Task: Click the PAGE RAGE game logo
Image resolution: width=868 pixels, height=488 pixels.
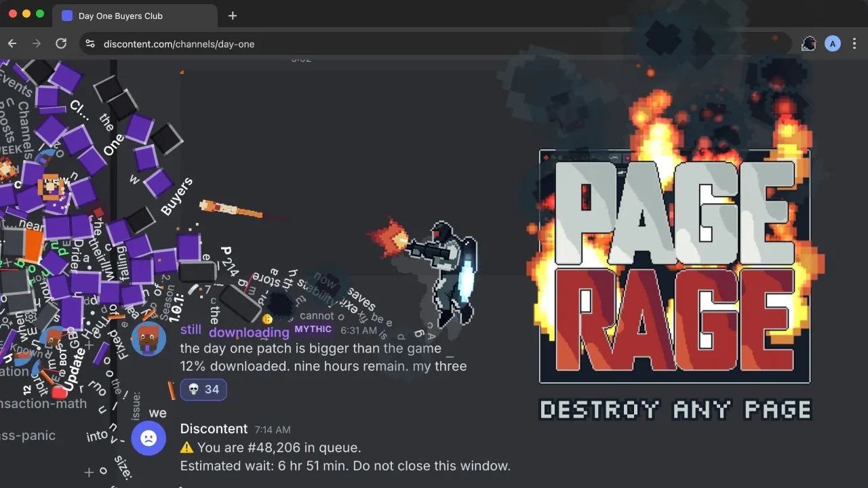Action: (x=675, y=266)
